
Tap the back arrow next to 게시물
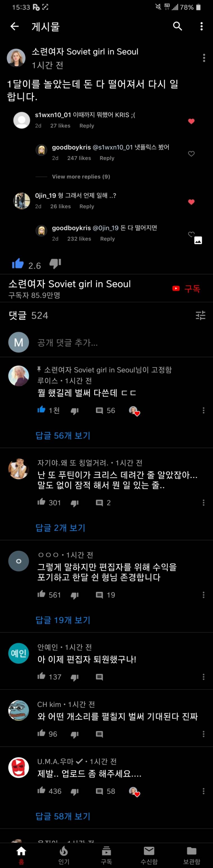(15, 26)
